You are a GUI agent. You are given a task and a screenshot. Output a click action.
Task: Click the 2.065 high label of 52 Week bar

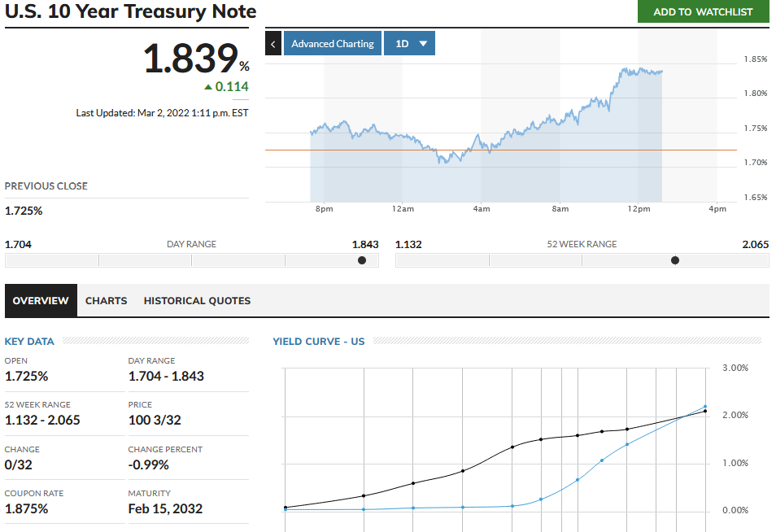(756, 245)
